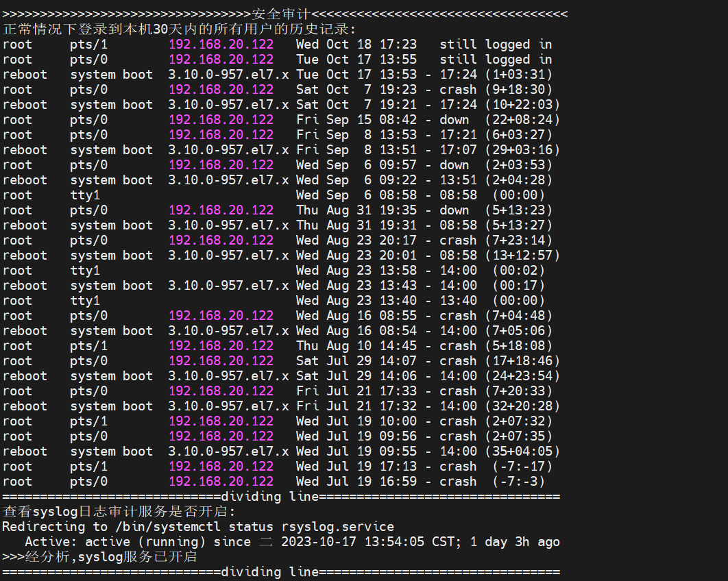The height and width of the screenshot is (581, 728).
Task: Select the duration (5+13:23)
Action: click(x=519, y=210)
